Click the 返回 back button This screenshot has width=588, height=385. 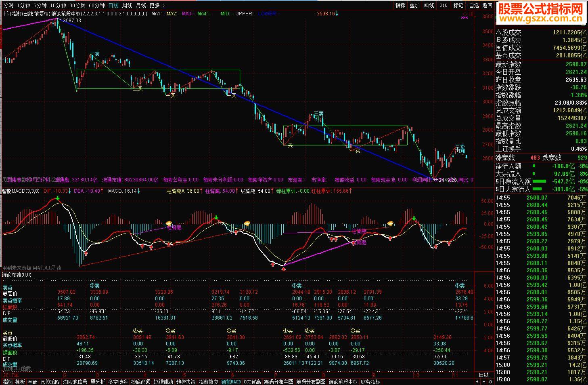tap(488, 5)
